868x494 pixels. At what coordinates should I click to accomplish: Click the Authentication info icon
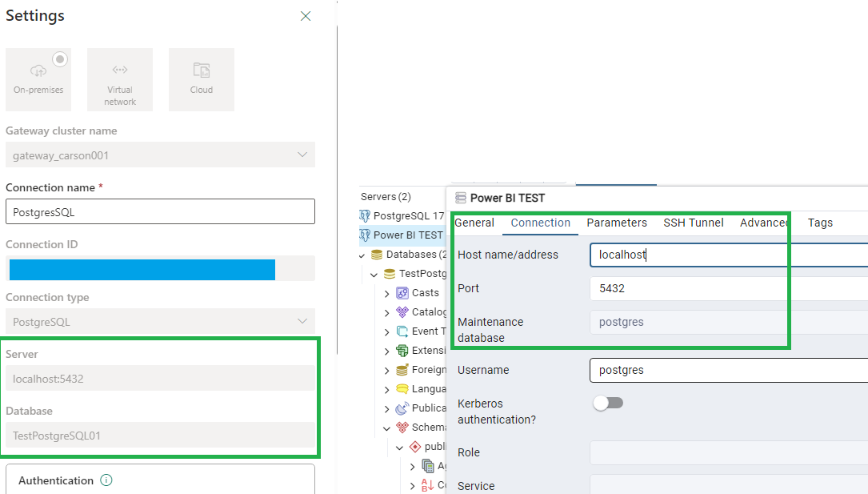pyautogui.click(x=106, y=480)
